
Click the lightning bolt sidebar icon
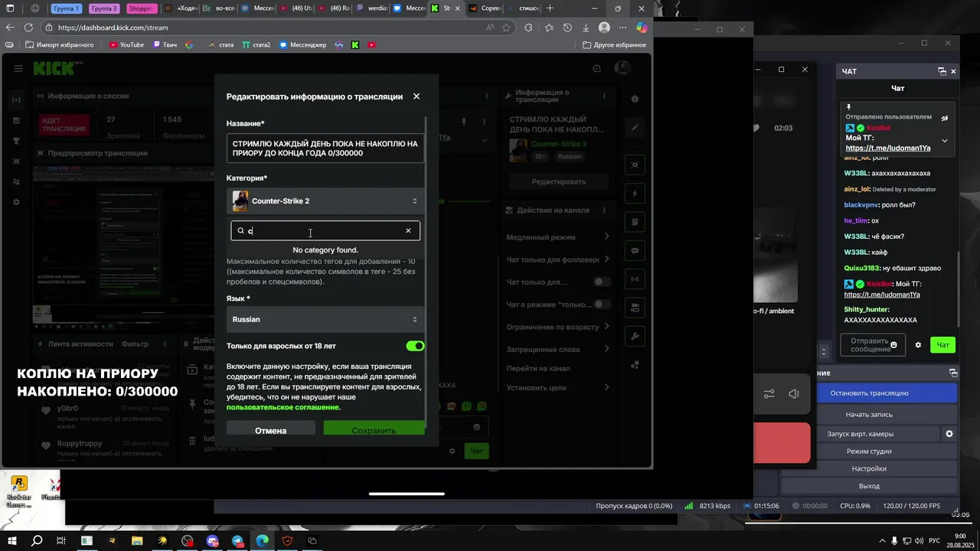tap(635, 194)
